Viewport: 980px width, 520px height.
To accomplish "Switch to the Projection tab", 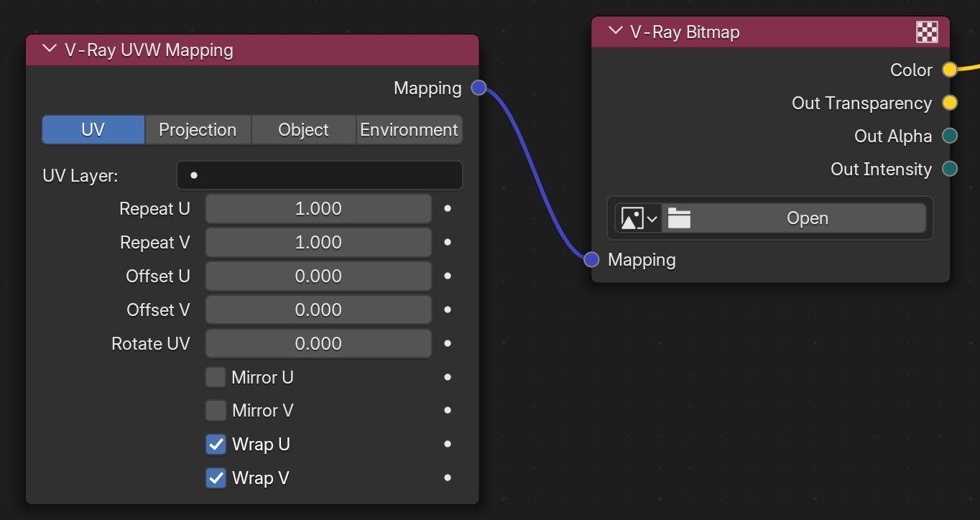I will point(198,130).
